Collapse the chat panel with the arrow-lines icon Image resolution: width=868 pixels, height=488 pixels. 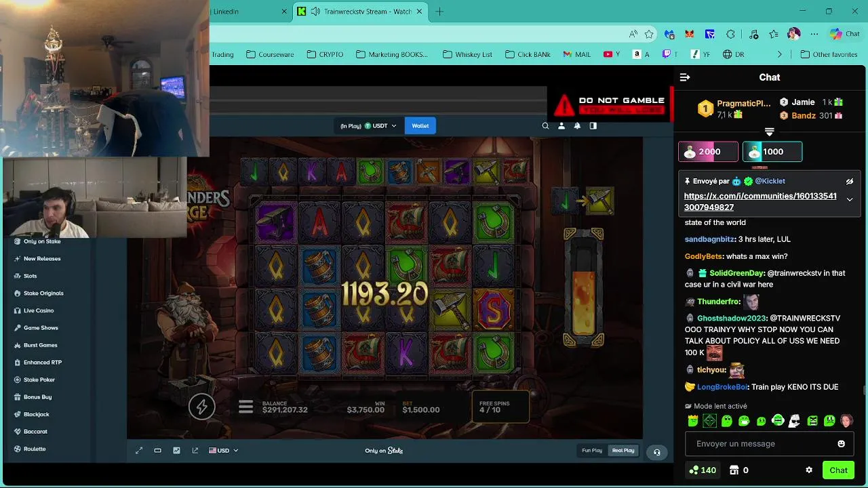tap(685, 77)
